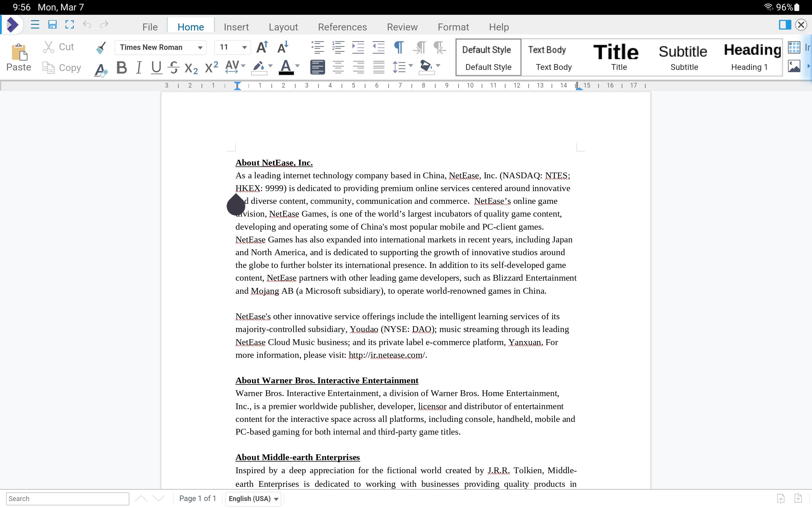Open English (USA) language dropdown
This screenshot has width=812, height=508.
click(253, 499)
